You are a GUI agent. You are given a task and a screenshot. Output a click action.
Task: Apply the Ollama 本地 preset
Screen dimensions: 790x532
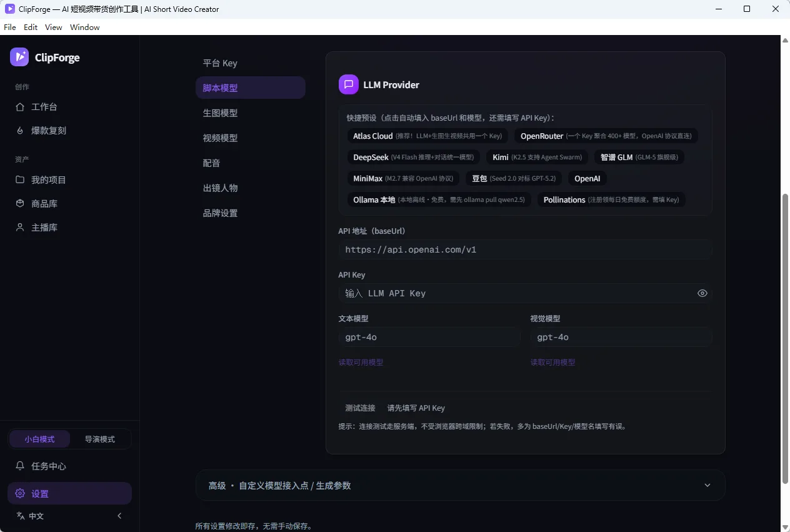pyautogui.click(x=439, y=199)
